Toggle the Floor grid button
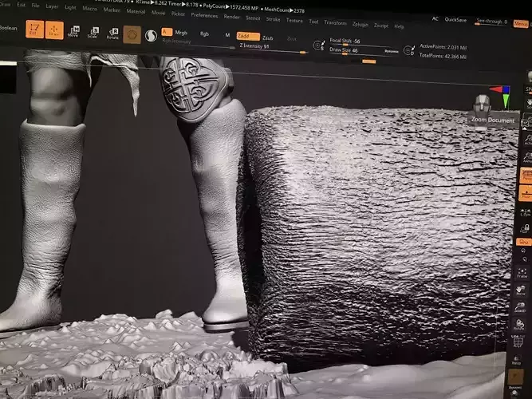 526,193
